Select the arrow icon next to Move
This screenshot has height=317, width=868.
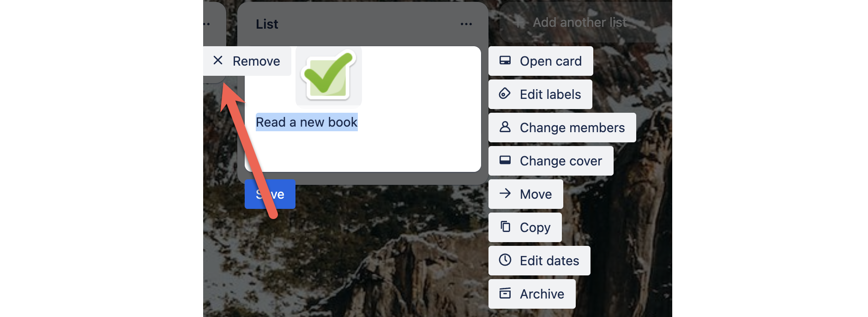[x=506, y=194]
